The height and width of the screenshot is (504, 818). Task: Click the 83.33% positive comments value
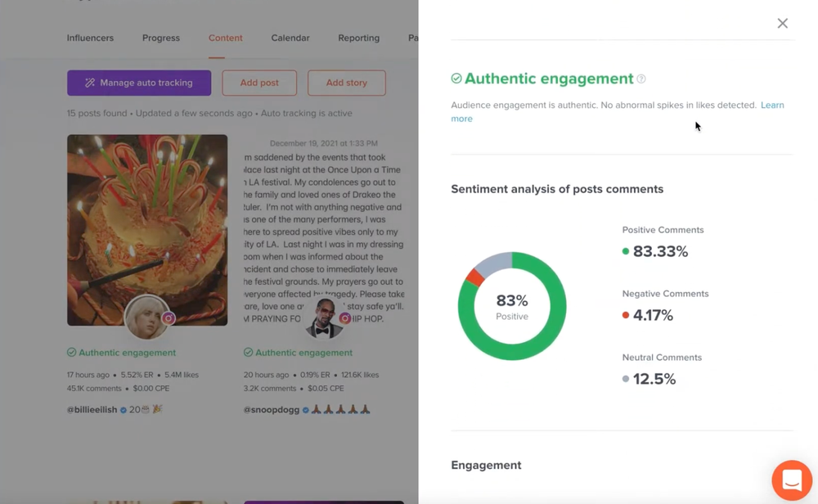pos(660,251)
